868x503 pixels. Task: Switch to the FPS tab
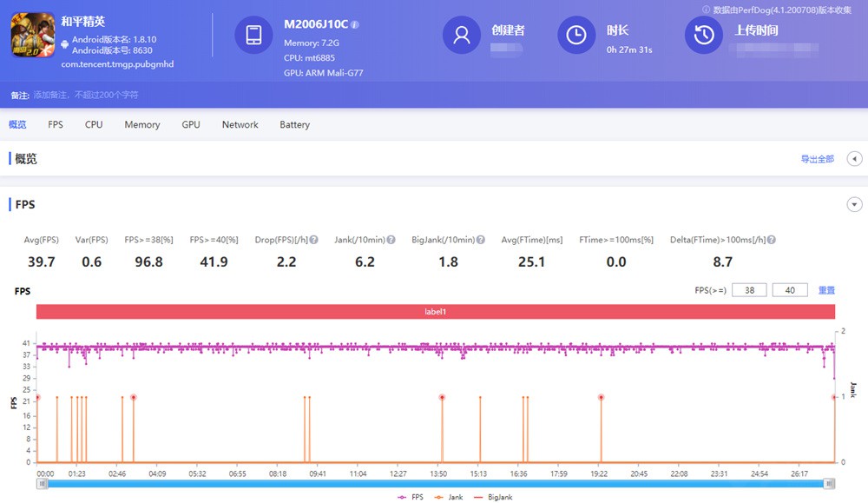point(56,124)
